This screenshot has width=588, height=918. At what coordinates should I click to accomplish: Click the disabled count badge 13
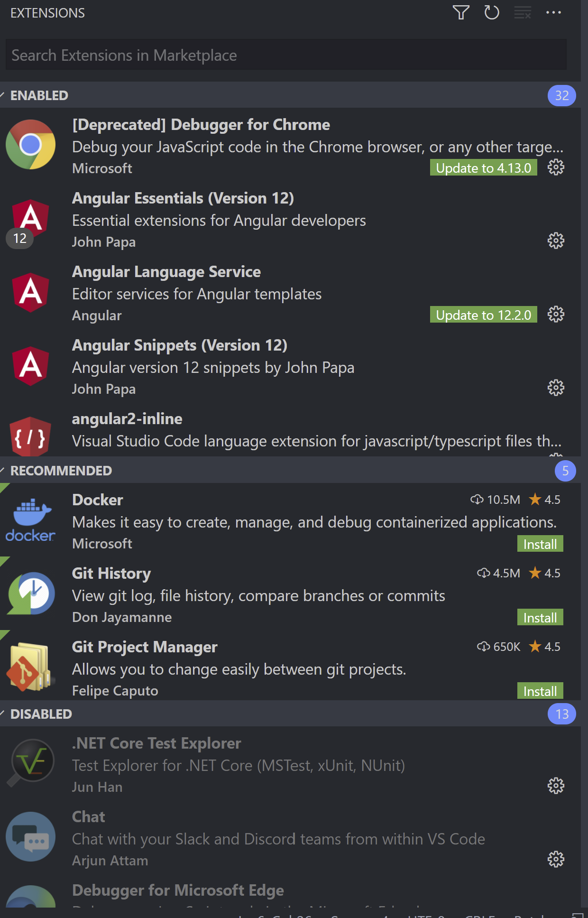(562, 714)
